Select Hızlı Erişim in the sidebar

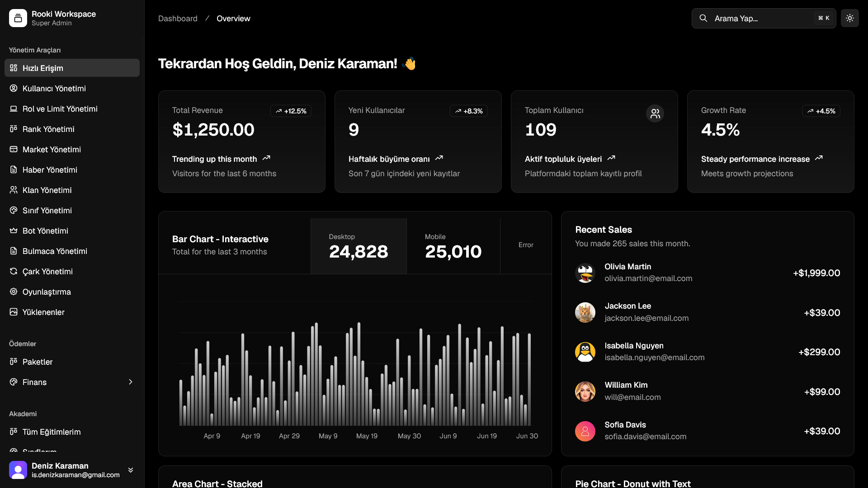coord(72,68)
